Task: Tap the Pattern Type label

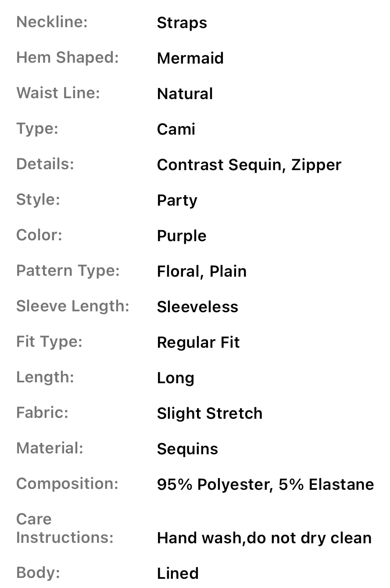Action: [68, 271]
